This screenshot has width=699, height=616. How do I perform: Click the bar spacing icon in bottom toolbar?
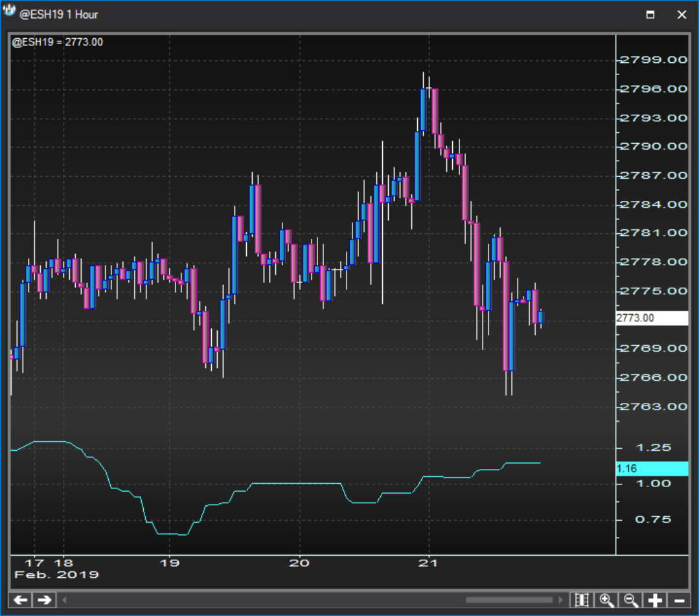582,600
